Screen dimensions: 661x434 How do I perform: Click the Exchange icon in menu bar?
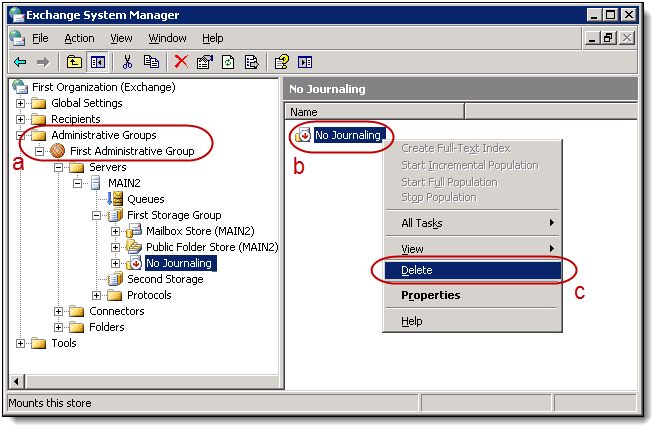17,38
